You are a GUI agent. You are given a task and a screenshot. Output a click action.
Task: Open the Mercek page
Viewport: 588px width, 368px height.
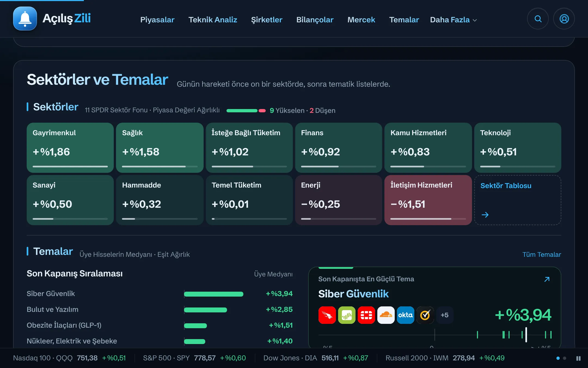pos(361,20)
